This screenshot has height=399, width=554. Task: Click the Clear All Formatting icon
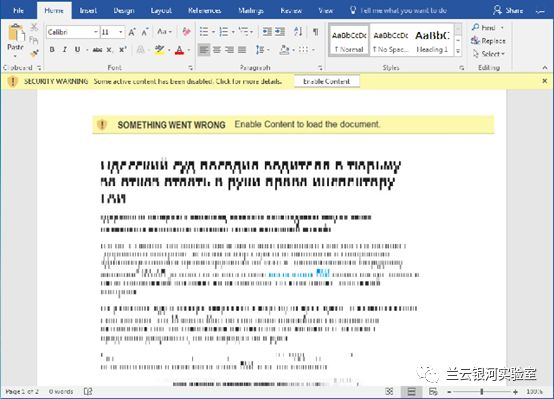[187, 32]
